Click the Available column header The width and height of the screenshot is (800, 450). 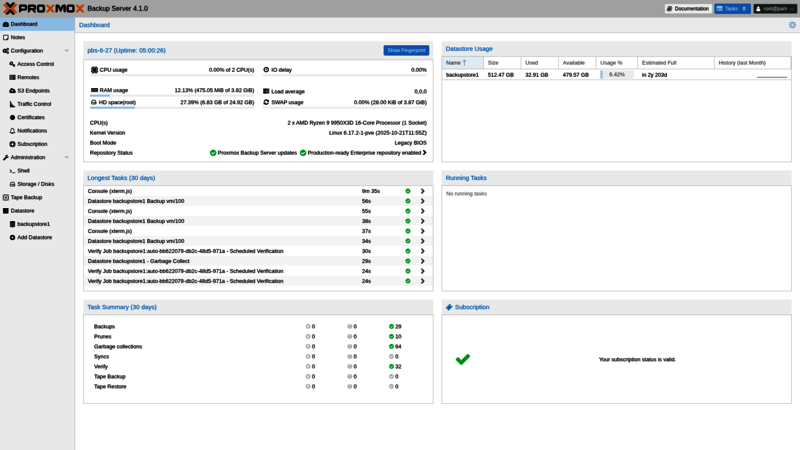[x=577, y=63]
